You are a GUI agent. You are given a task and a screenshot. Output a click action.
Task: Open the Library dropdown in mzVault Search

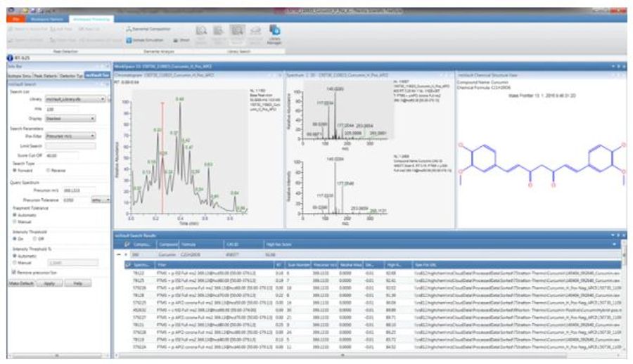click(x=75, y=99)
